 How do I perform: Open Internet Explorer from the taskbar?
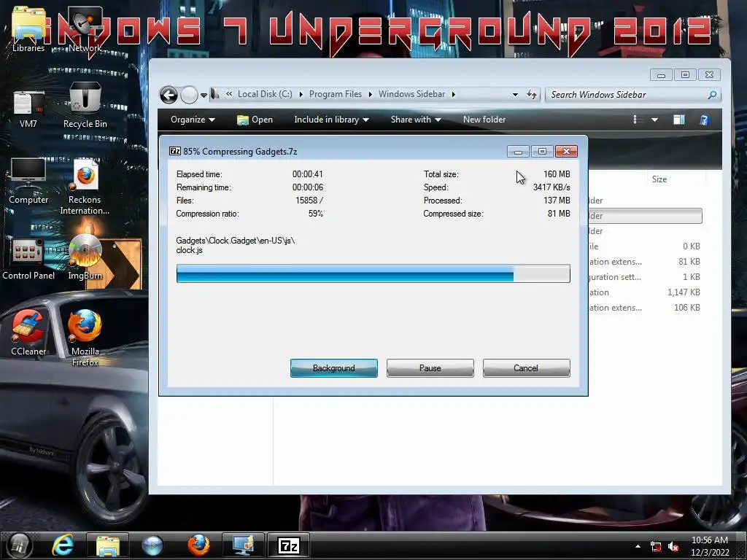pyautogui.click(x=63, y=545)
